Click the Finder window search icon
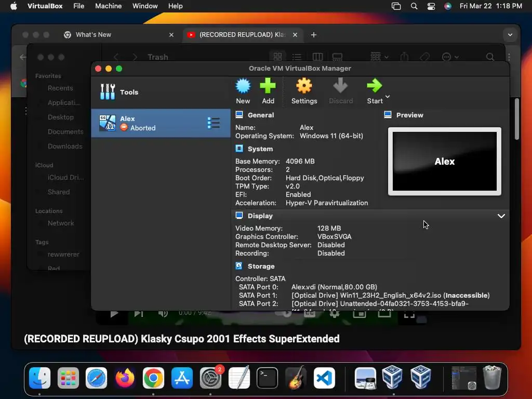 [490, 57]
